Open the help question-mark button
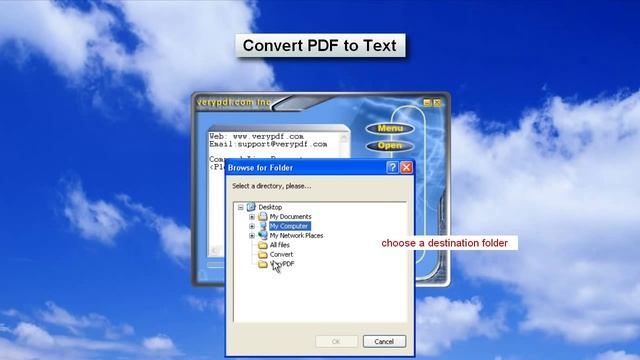The height and width of the screenshot is (360, 640). click(392, 167)
